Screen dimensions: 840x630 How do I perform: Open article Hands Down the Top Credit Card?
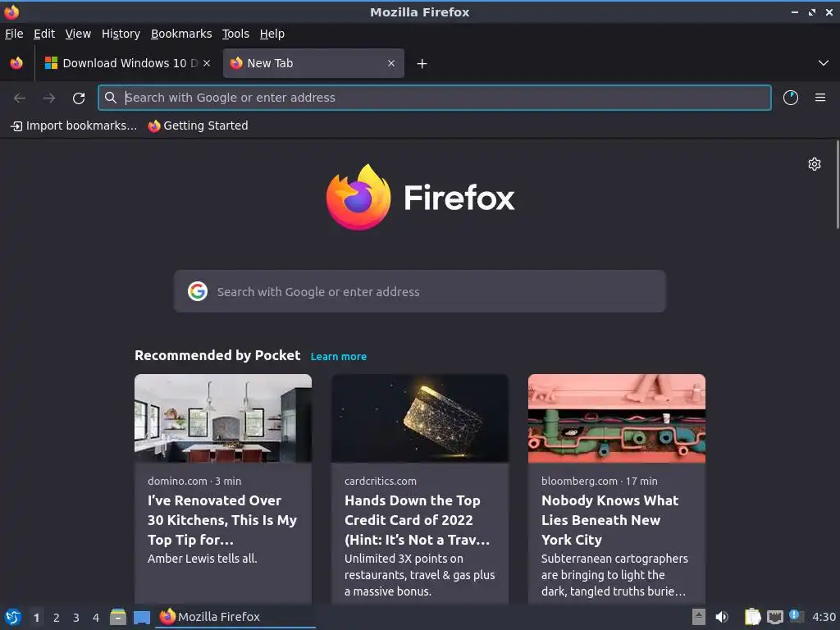[x=417, y=520]
